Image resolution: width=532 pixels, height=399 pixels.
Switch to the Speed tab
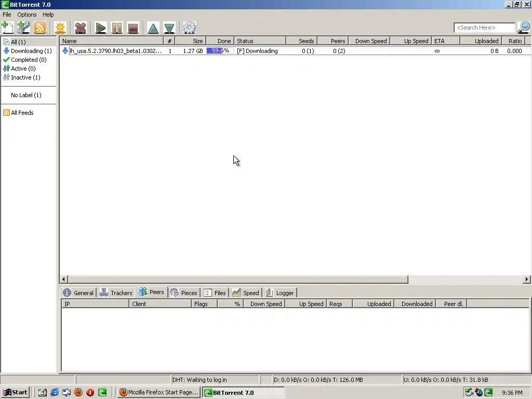[x=246, y=293]
